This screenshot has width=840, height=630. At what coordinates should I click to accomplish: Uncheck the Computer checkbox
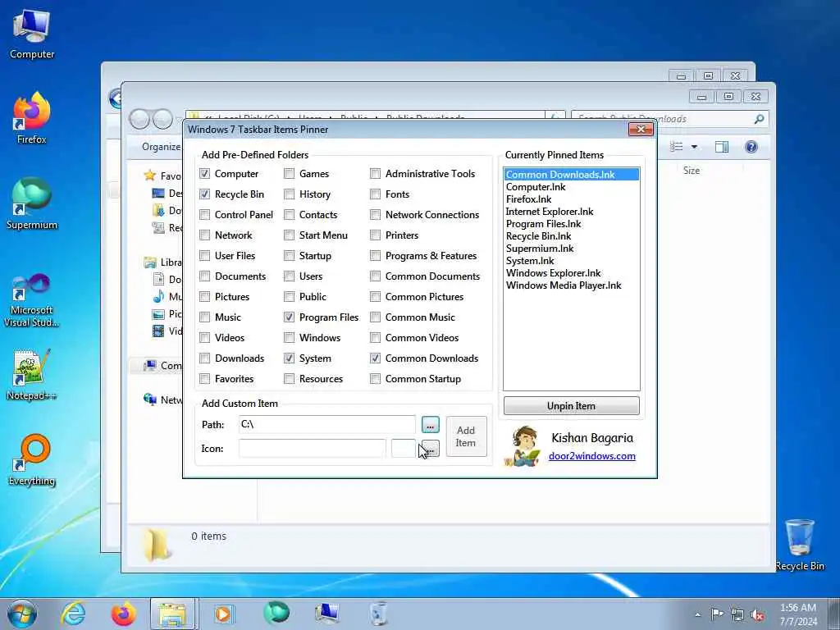pos(204,174)
